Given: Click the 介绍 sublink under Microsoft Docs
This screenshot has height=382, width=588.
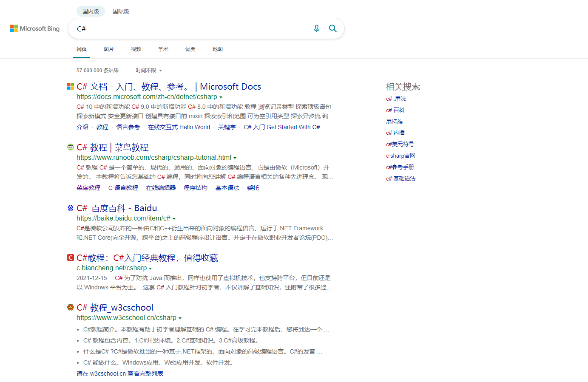Looking at the screenshot, I should 82,127.
